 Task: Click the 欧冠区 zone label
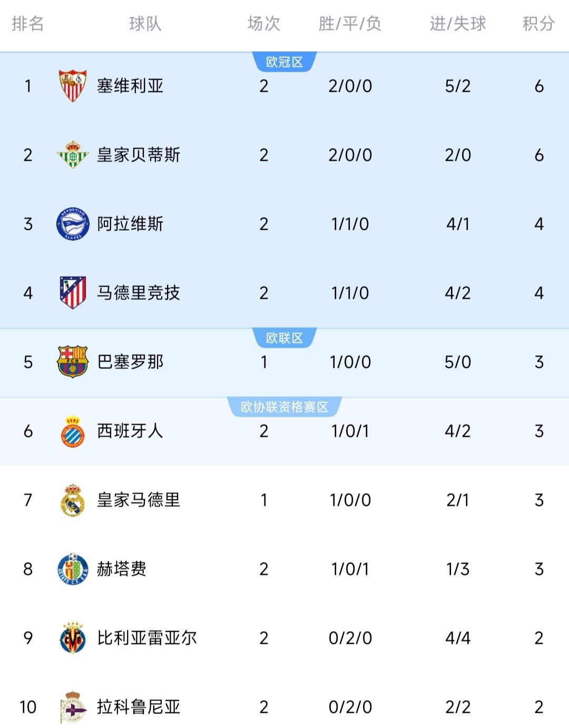(284, 62)
